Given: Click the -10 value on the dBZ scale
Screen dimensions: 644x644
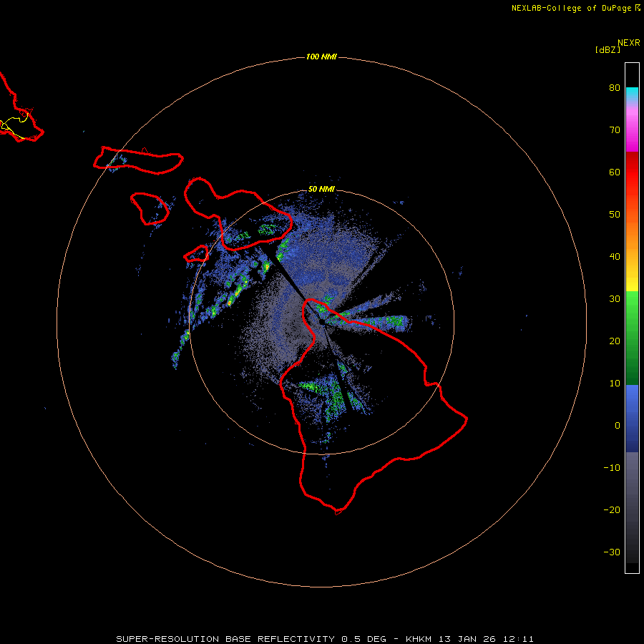Looking at the screenshot, I should point(612,468).
